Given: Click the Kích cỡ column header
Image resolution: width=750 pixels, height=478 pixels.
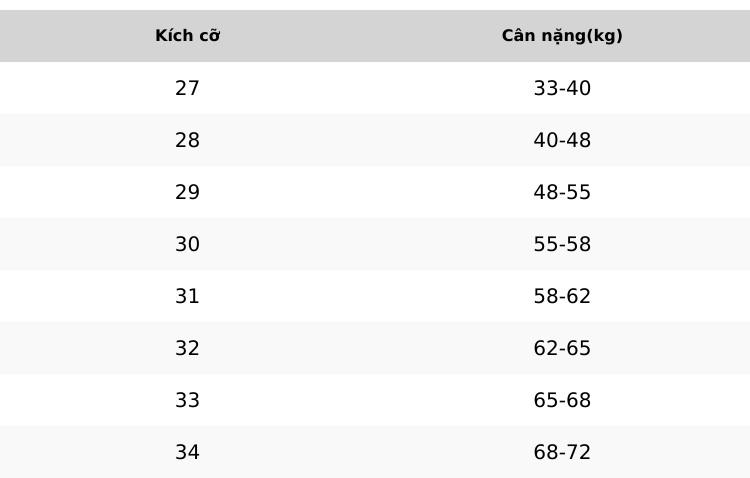Looking at the screenshot, I should (188, 36).
